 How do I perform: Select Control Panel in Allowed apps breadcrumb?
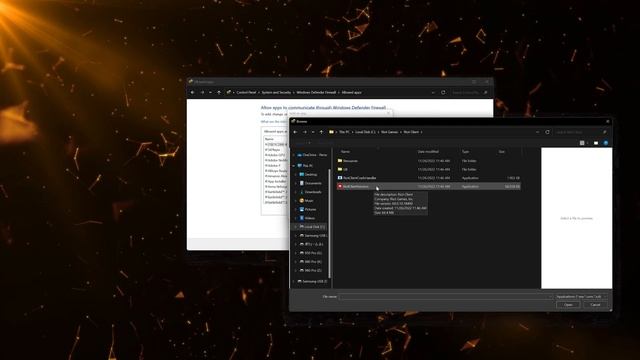coord(246,93)
